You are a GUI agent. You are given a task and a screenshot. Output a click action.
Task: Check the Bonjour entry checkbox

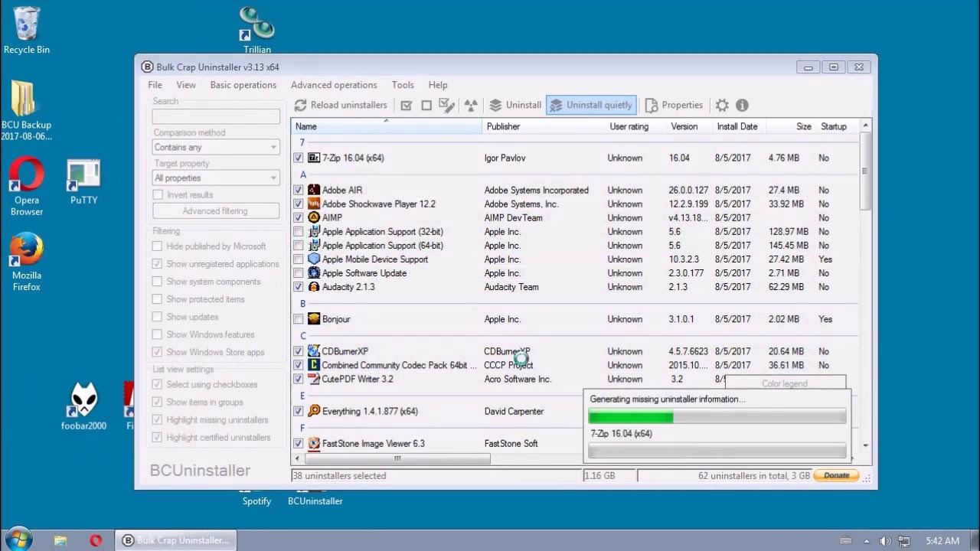(299, 319)
